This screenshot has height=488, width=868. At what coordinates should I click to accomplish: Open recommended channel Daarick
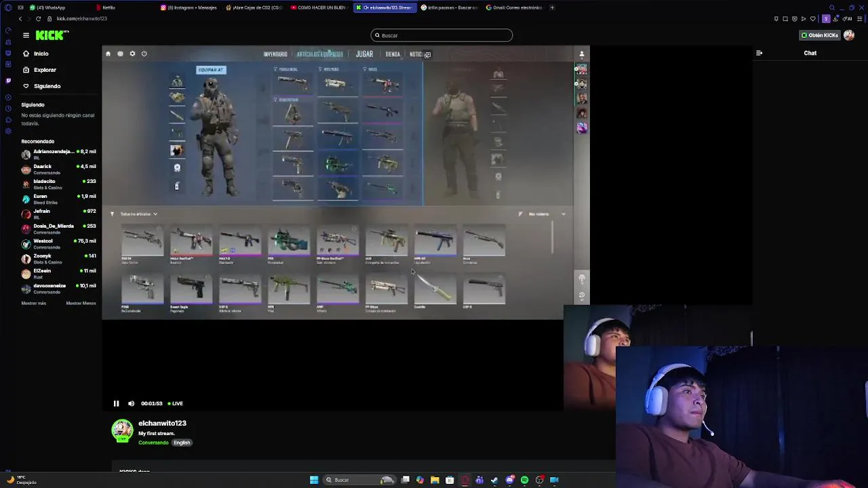[x=59, y=169]
